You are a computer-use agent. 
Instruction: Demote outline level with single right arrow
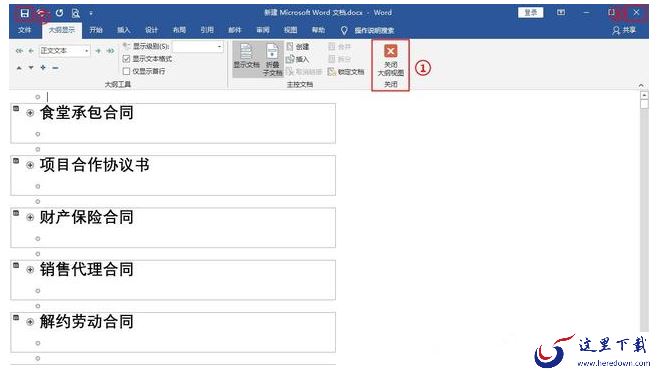(x=98, y=51)
